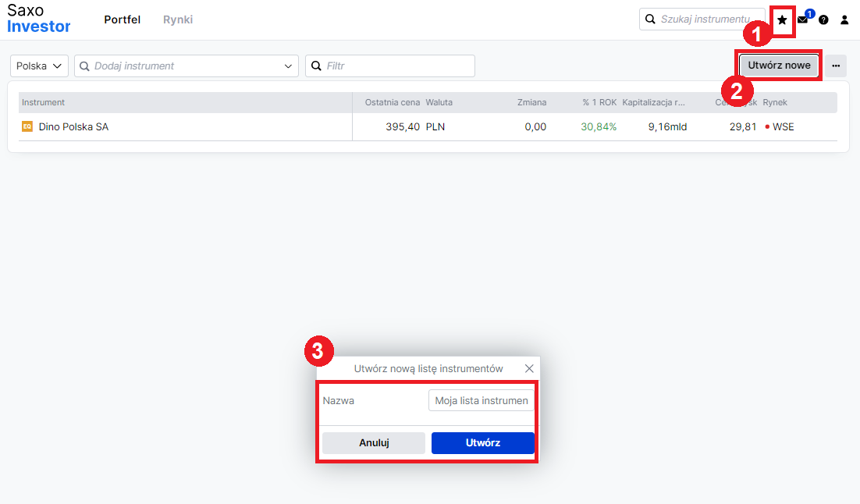
Task: Click the Nazwa list name field
Action: click(481, 401)
